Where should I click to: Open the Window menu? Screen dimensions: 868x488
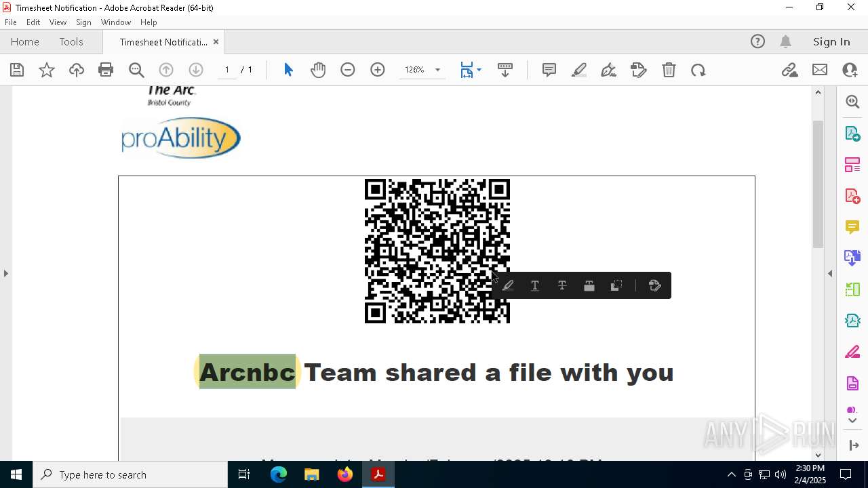click(x=116, y=22)
